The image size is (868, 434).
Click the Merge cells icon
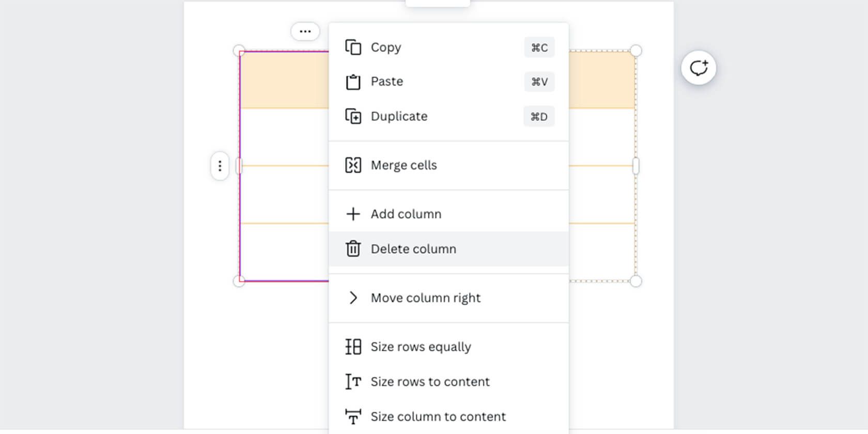[x=353, y=165]
